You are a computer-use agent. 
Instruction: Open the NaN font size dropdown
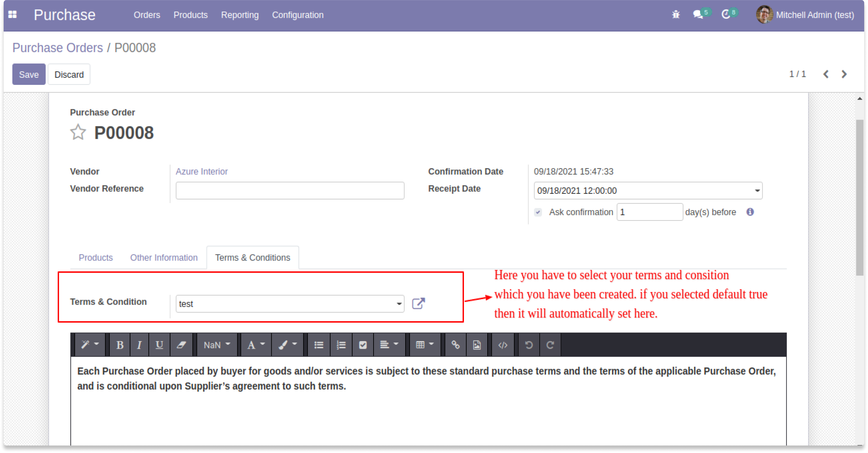click(217, 345)
